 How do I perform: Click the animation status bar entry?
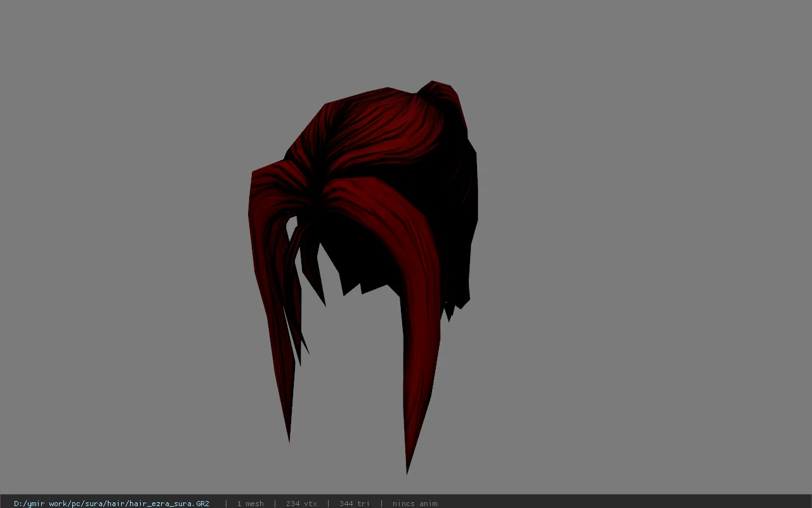pos(415,504)
